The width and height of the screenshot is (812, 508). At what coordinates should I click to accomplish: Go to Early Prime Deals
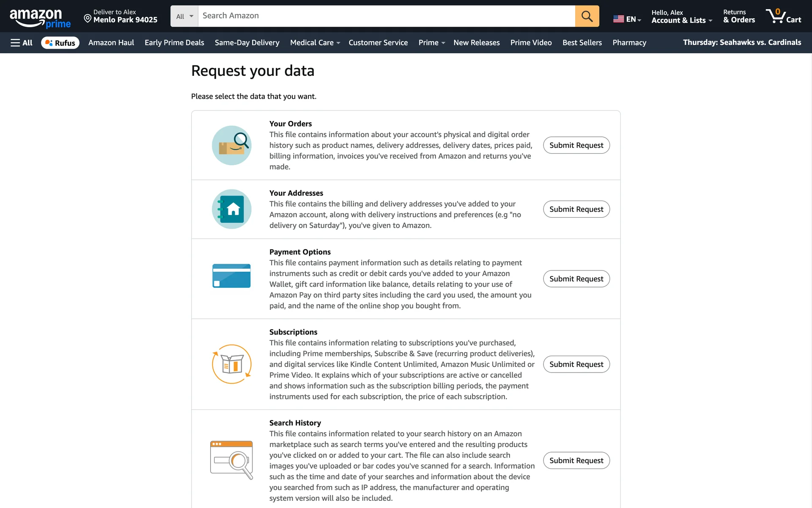pos(174,43)
